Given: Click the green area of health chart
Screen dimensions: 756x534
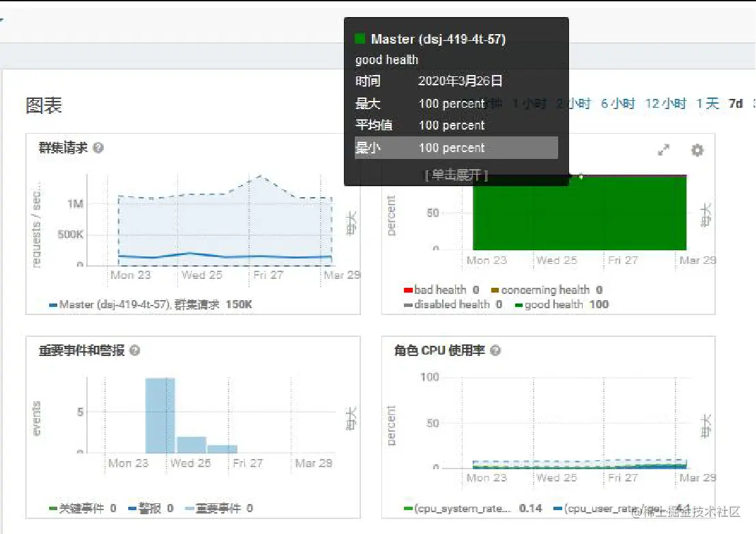Looking at the screenshot, I should 579,213.
